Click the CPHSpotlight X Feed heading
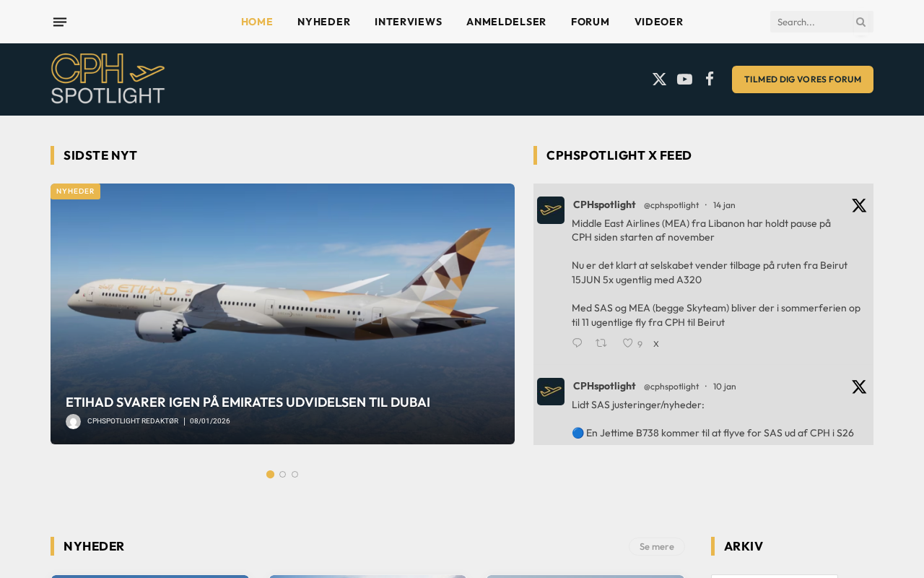The height and width of the screenshot is (578, 924). coord(619,155)
